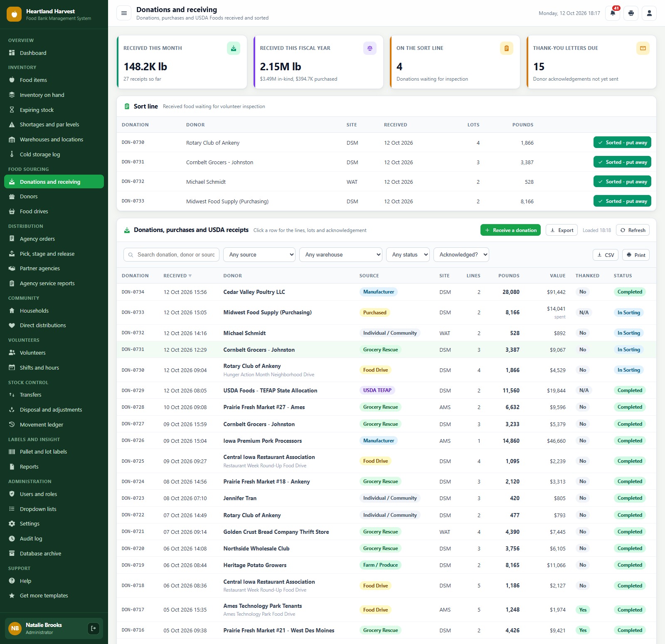Click the scales icon on Received This Fiscal Year card

pyautogui.click(x=370, y=48)
